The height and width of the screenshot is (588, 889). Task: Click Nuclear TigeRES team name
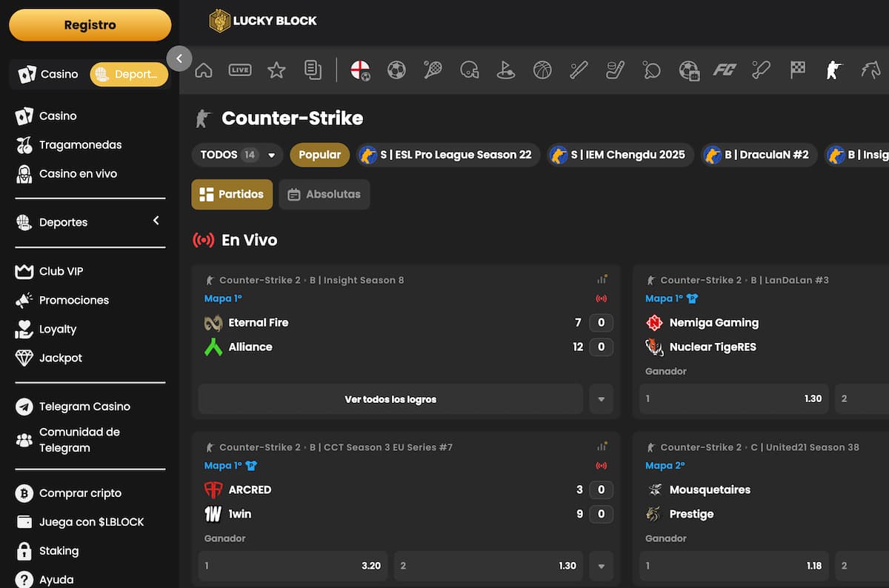[x=713, y=347]
